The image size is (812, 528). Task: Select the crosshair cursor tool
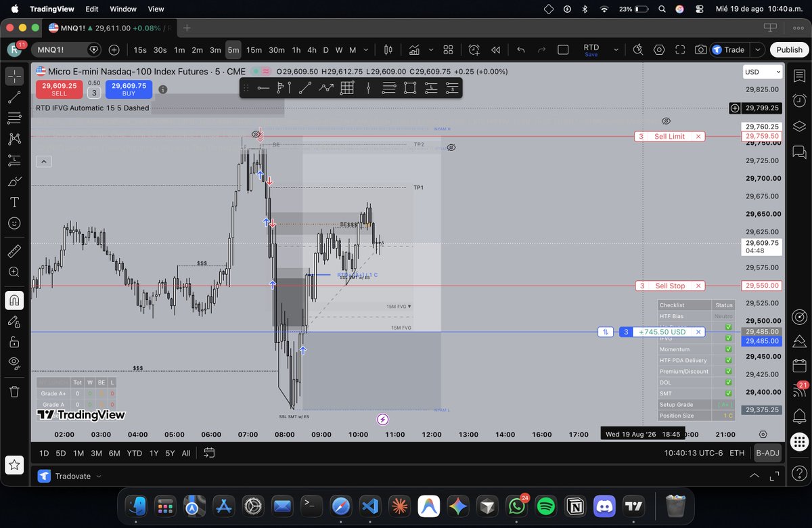(14, 76)
